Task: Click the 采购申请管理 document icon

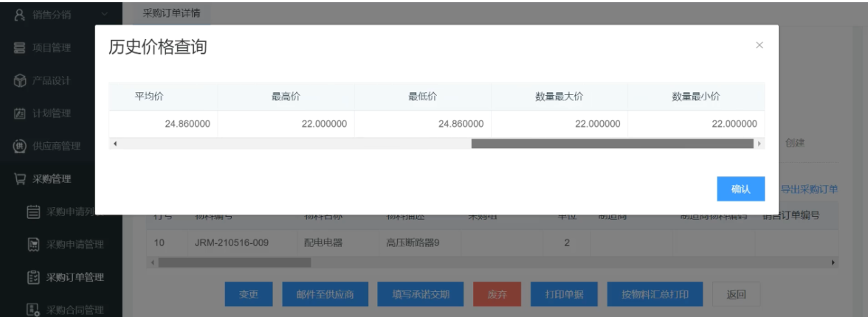Action: pyautogui.click(x=34, y=244)
